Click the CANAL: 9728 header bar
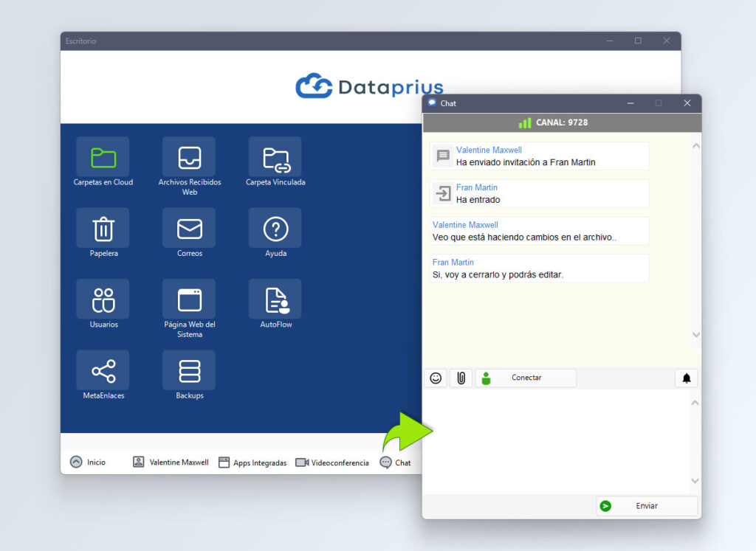This screenshot has width=756, height=551. coord(562,122)
